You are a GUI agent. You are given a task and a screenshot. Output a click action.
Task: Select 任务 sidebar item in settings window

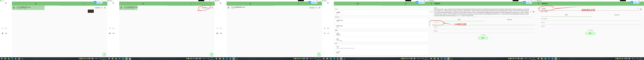[327, 28]
